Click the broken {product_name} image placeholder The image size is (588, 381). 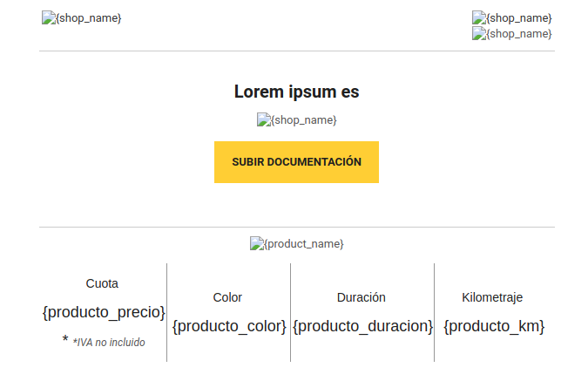tap(297, 243)
